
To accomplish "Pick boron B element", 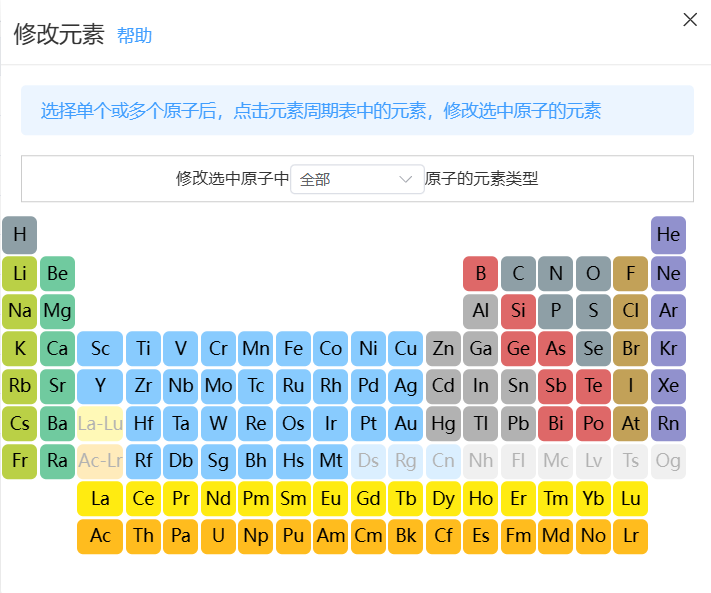I will coord(481,273).
